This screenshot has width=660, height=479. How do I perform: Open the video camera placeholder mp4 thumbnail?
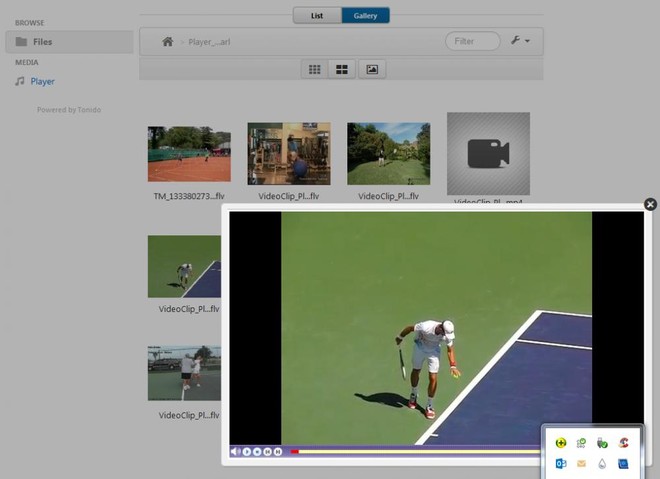(488, 154)
